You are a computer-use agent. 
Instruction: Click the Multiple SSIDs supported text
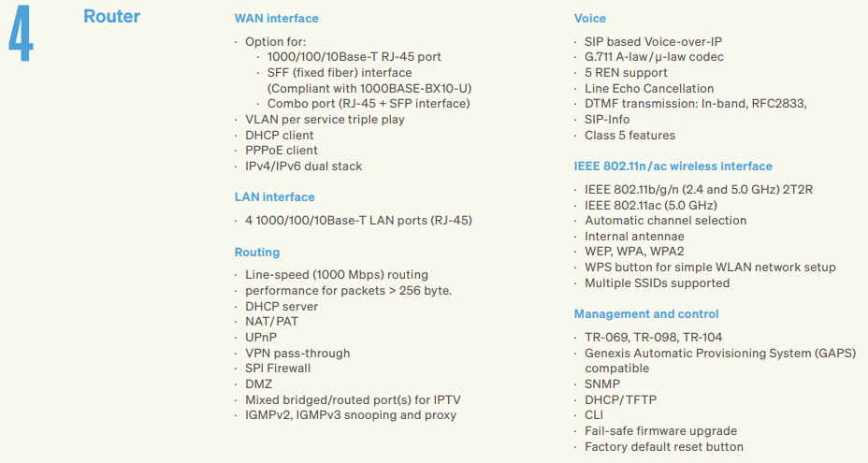658,283
